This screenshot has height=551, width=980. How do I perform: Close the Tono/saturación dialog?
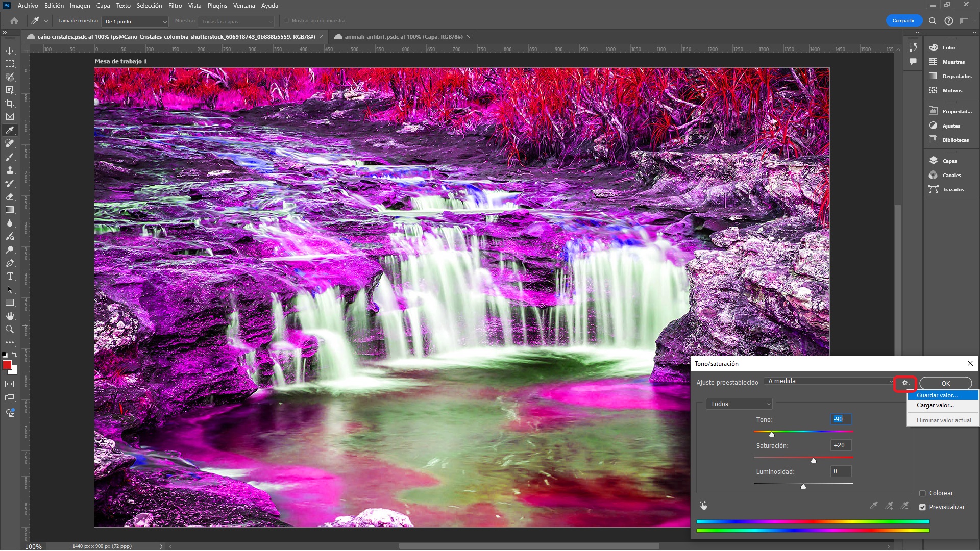point(970,363)
